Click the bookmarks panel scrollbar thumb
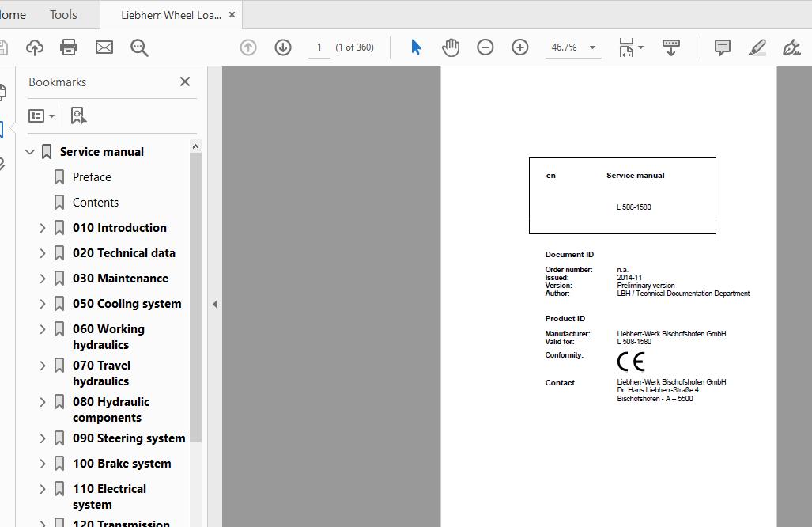 [x=195, y=298]
